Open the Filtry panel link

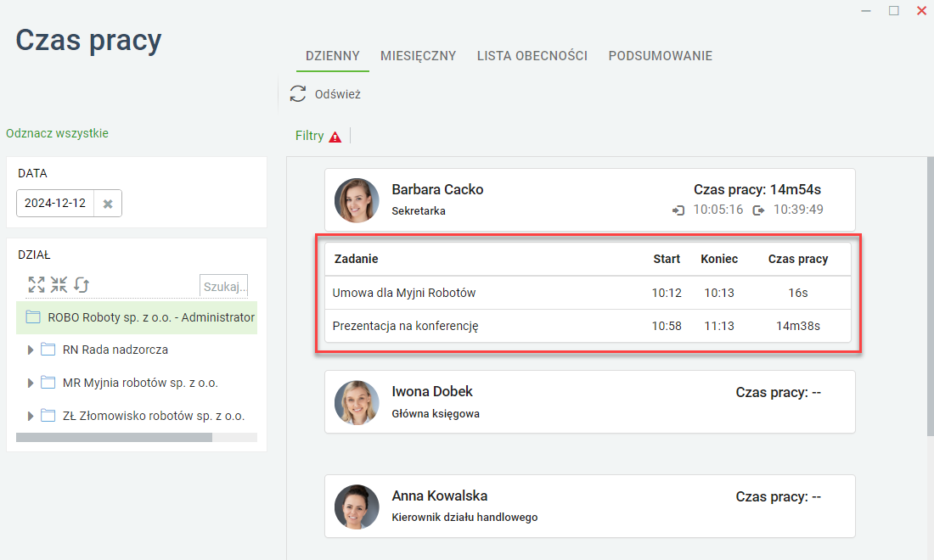[310, 136]
